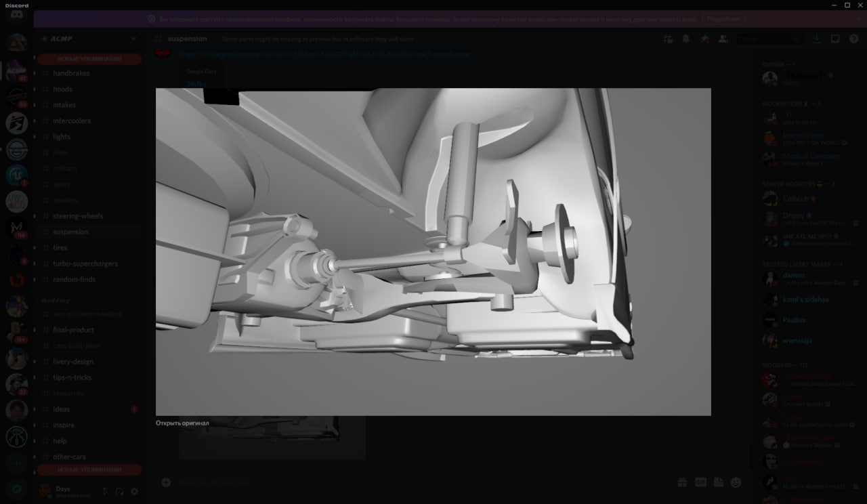This screenshot has width=867, height=504.
Task: Open notification settings bell icon
Action: point(686,39)
